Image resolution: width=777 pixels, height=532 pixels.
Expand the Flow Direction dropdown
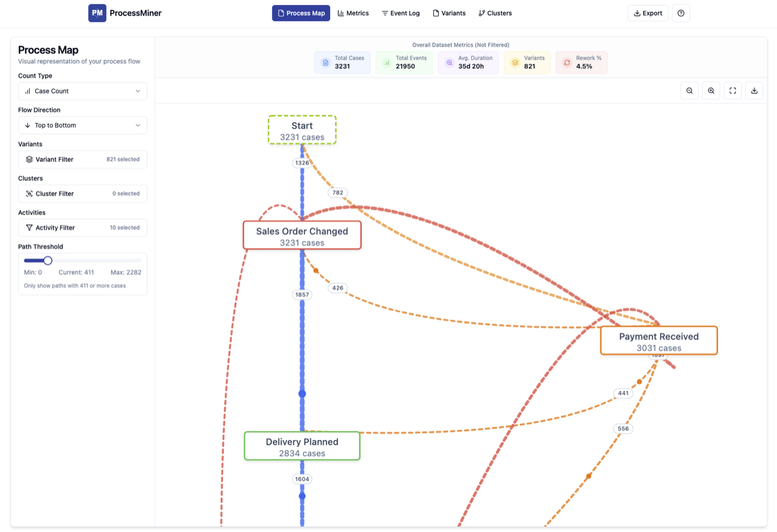click(x=82, y=126)
